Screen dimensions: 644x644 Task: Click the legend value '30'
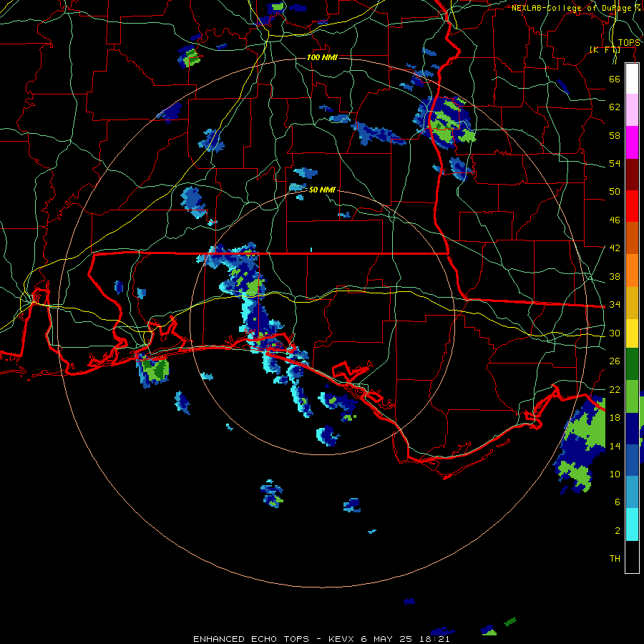[615, 333]
